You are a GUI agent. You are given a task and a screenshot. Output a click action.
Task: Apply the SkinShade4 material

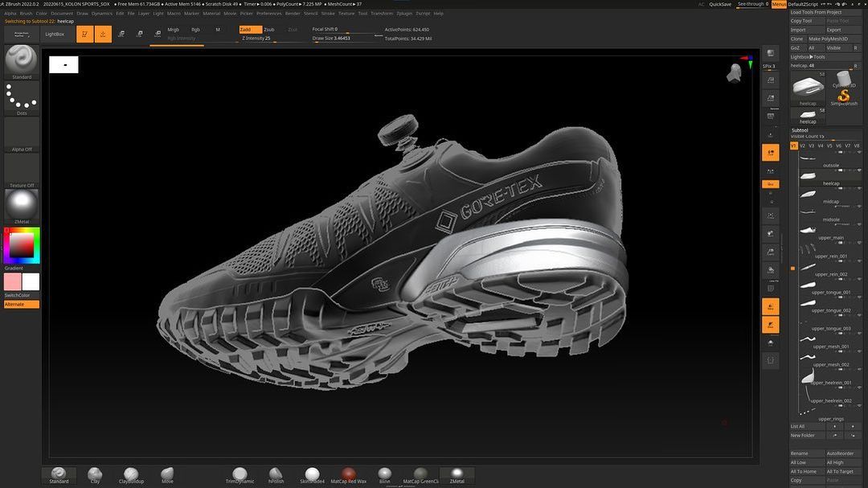[312, 475]
